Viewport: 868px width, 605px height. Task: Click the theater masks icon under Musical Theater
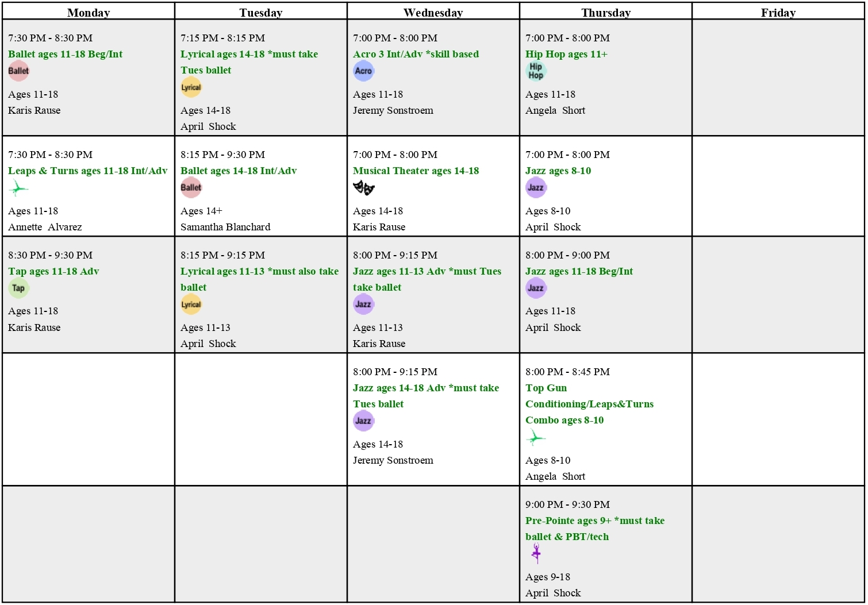point(363,187)
